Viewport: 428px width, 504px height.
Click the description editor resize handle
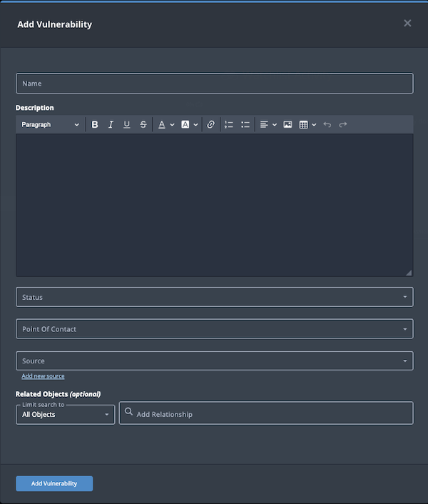409,273
